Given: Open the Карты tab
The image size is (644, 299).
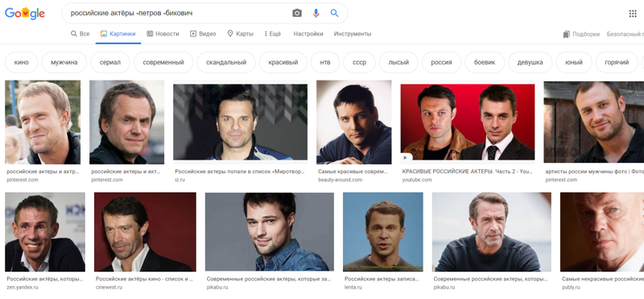Looking at the screenshot, I should [240, 34].
